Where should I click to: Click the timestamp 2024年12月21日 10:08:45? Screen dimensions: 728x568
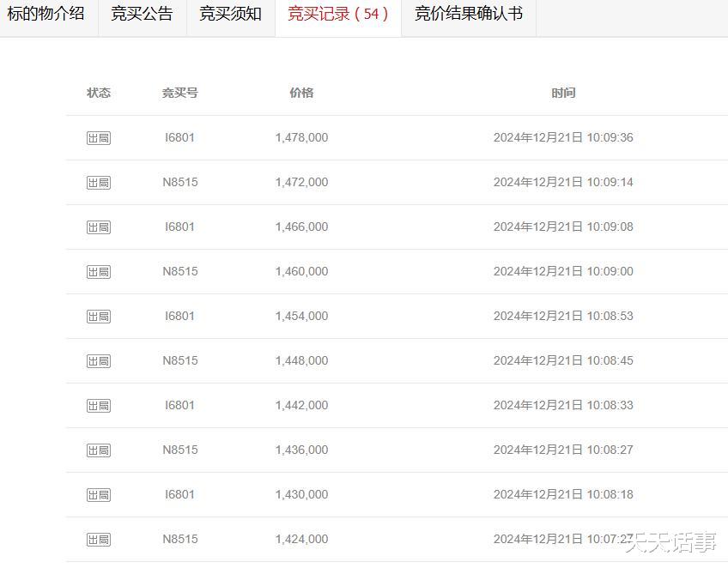click(563, 360)
